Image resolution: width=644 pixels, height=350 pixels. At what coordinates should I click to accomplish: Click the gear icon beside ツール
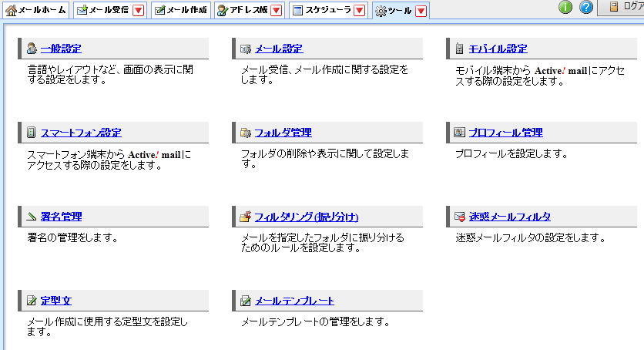(x=381, y=11)
